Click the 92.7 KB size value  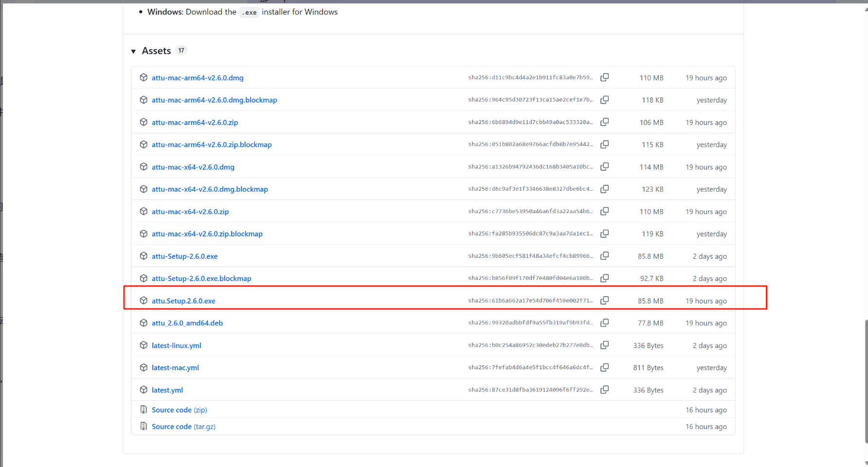coord(651,279)
